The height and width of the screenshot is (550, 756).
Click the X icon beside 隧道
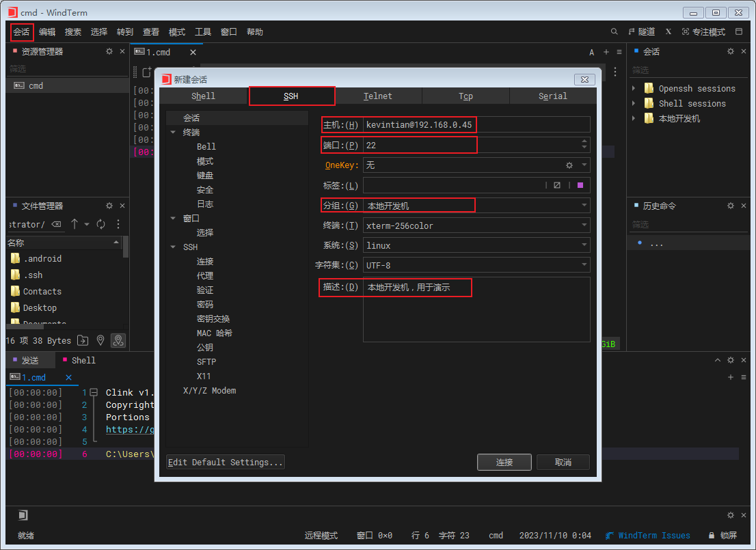point(668,32)
